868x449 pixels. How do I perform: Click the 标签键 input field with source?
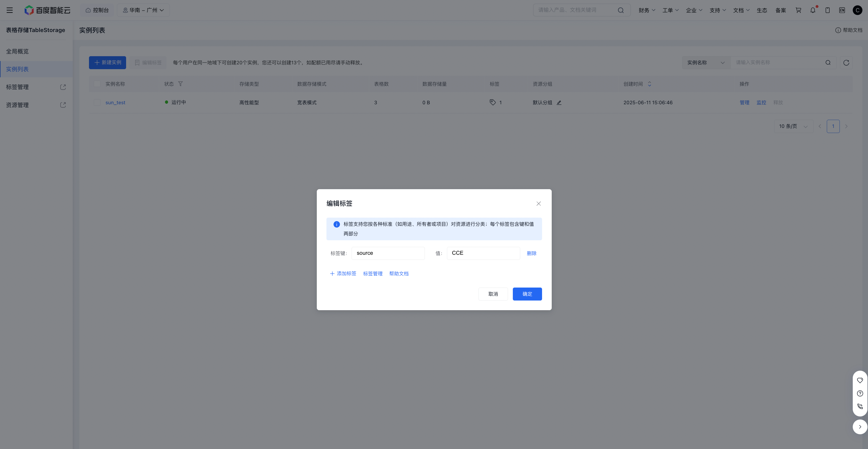click(388, 253)
